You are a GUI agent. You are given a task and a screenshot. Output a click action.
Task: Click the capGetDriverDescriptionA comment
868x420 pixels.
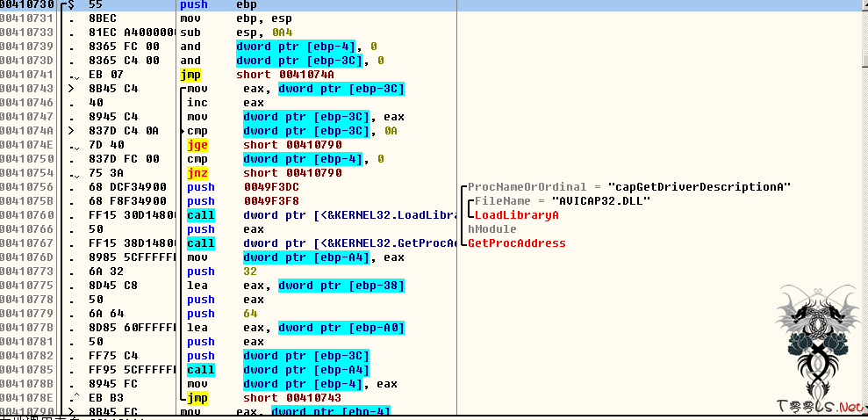tap(628, 187)
